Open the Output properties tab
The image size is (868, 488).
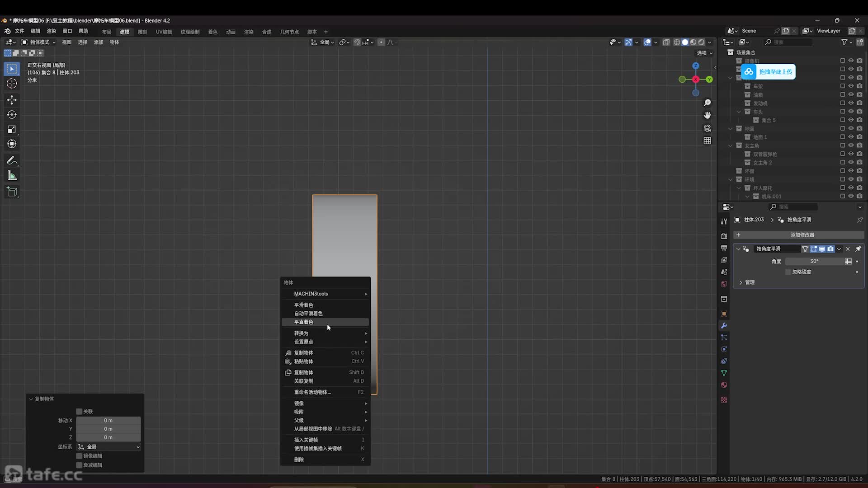click(724, 249)
